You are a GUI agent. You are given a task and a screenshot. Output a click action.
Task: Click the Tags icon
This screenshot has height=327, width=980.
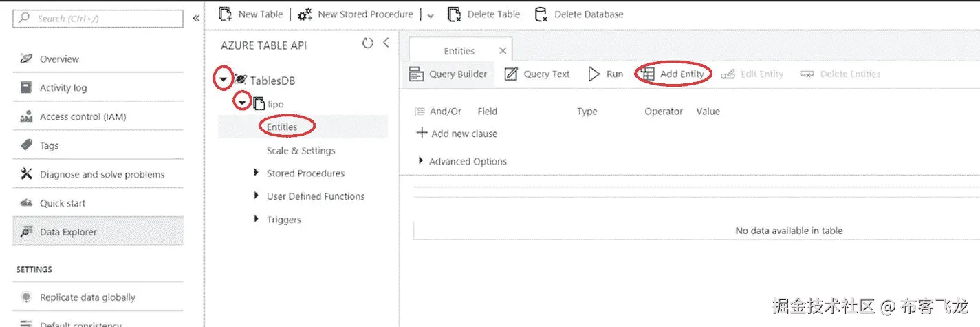[x=26, y=145]
